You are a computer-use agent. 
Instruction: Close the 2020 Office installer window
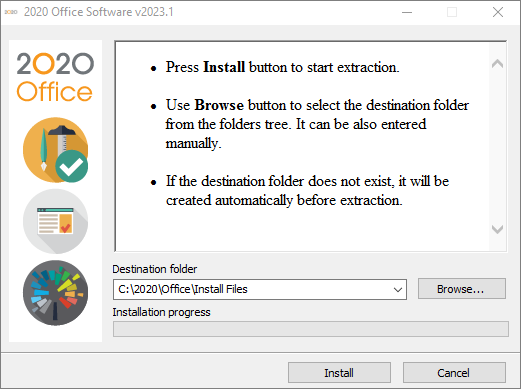coord(498,12)
